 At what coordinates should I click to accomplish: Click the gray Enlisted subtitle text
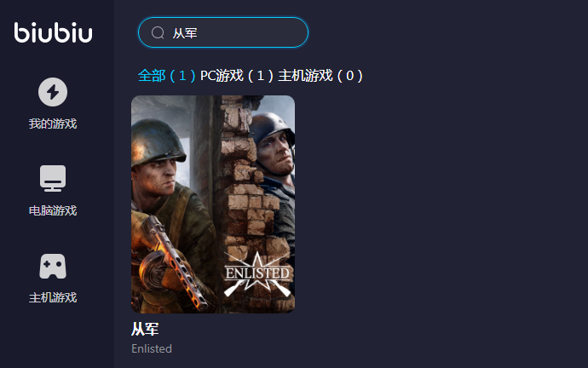[x=152, y=349]
